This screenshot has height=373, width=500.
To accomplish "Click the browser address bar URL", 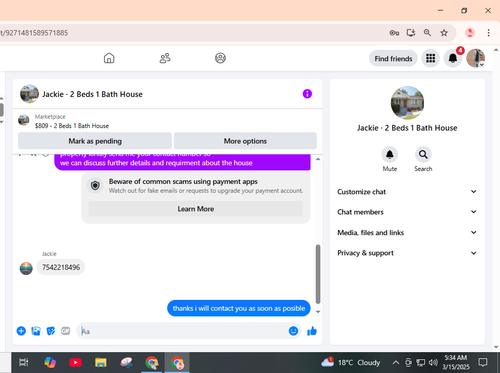I will click(34, 33).
